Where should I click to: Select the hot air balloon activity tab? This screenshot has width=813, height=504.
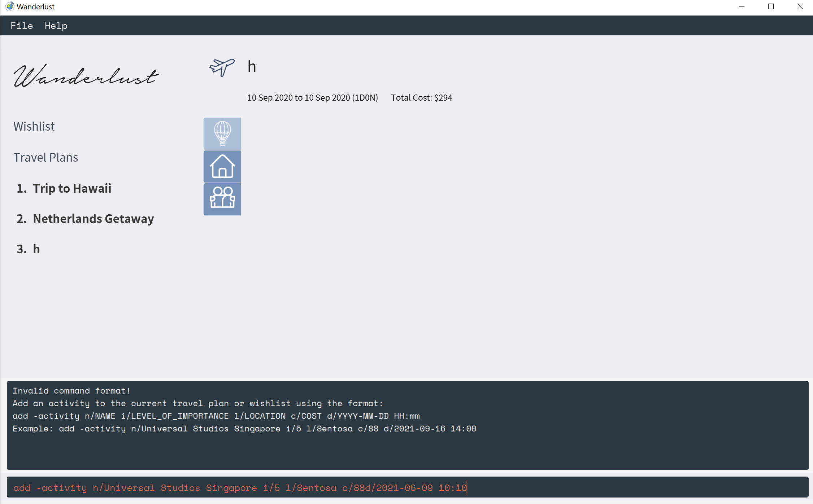222,133
